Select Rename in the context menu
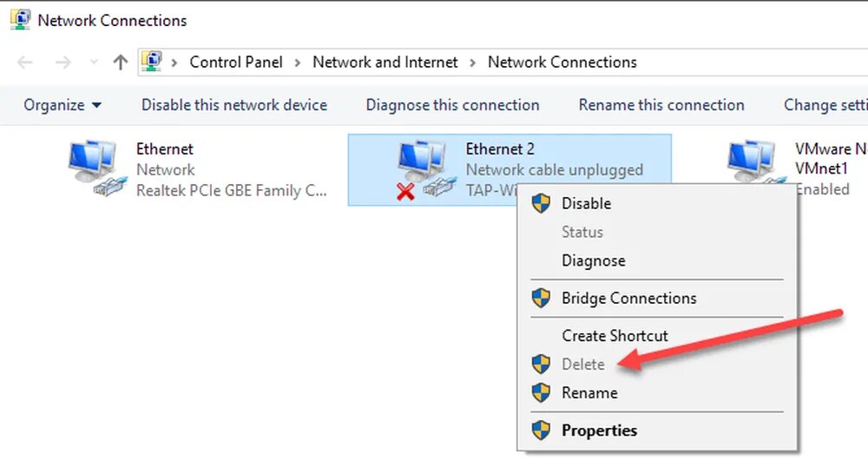Screen dimensions: 868x467 pyautogui.click(x=589, y=393)
